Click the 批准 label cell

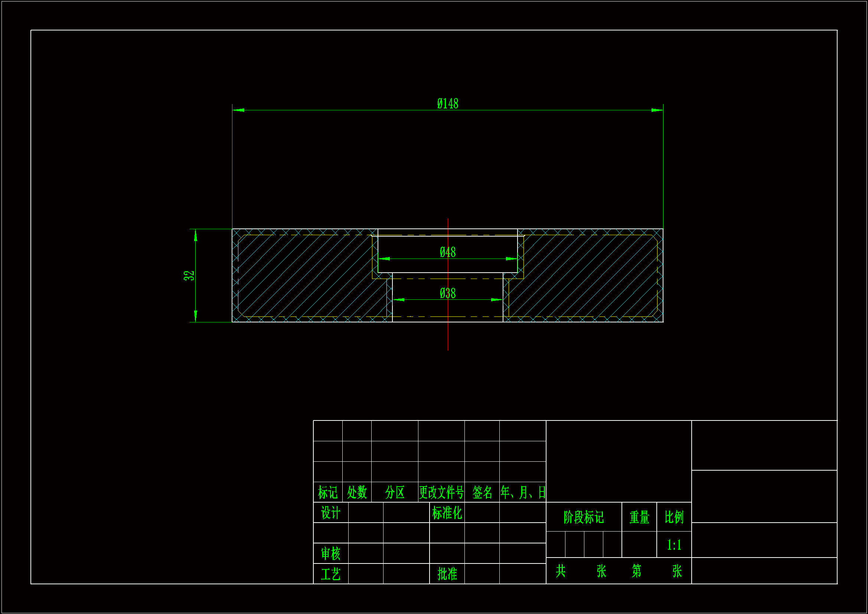(447, 574)
